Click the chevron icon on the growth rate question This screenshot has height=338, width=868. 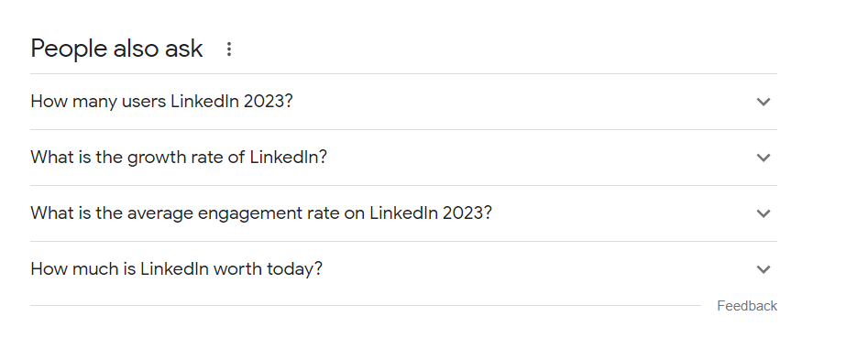pyautogui.click(x=764, y=158)
